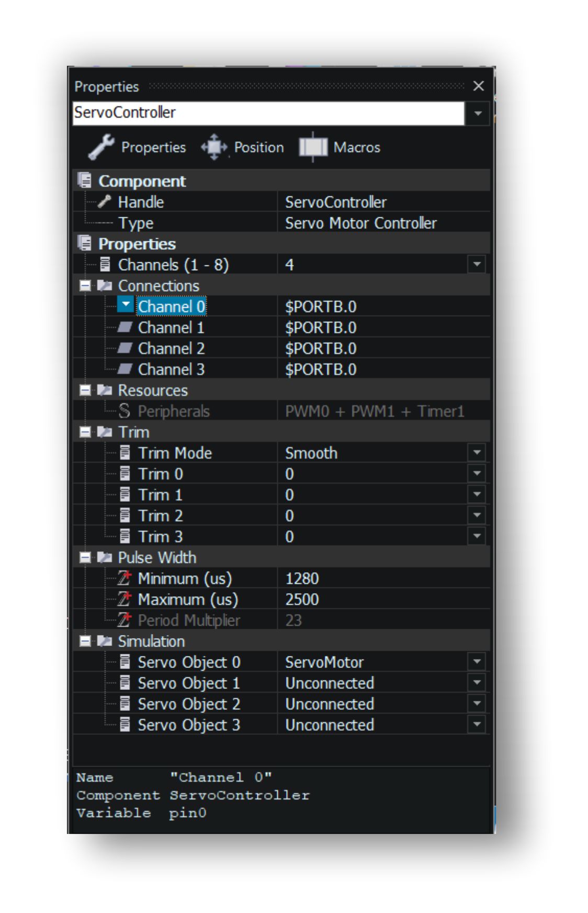Click the Channel 0 pin icon
This screenshot has width=588, height=913.
click(125, 305)
